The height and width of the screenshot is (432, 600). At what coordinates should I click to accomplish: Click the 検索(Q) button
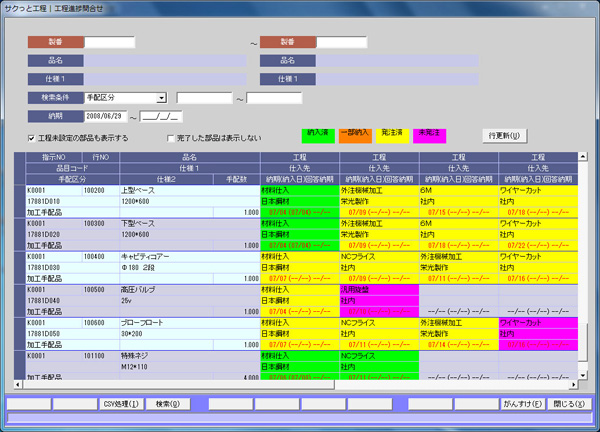[x=168, y=404]
